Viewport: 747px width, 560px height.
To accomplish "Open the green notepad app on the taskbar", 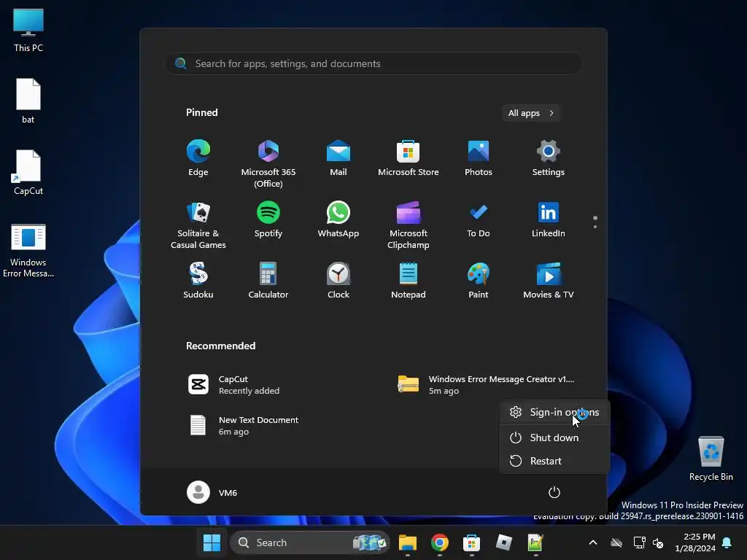I will [535, 542].
